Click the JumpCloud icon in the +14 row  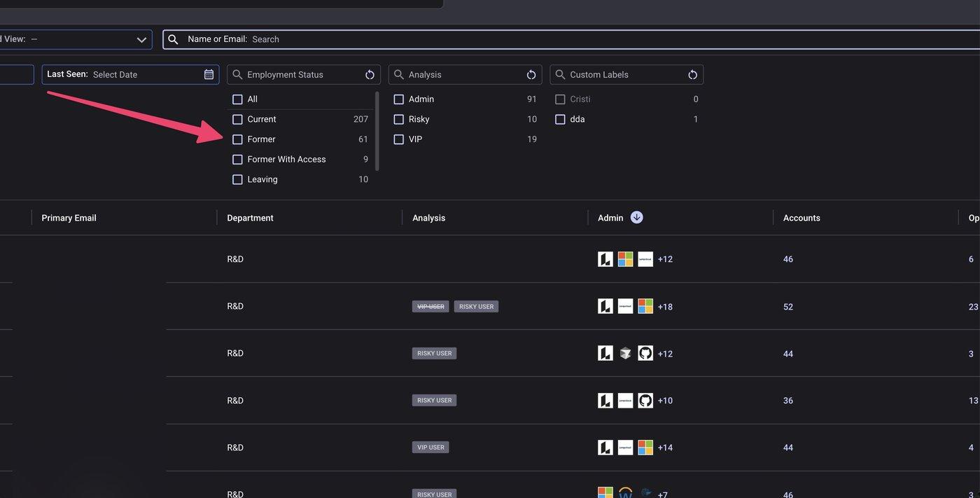(x=625, y=447)
